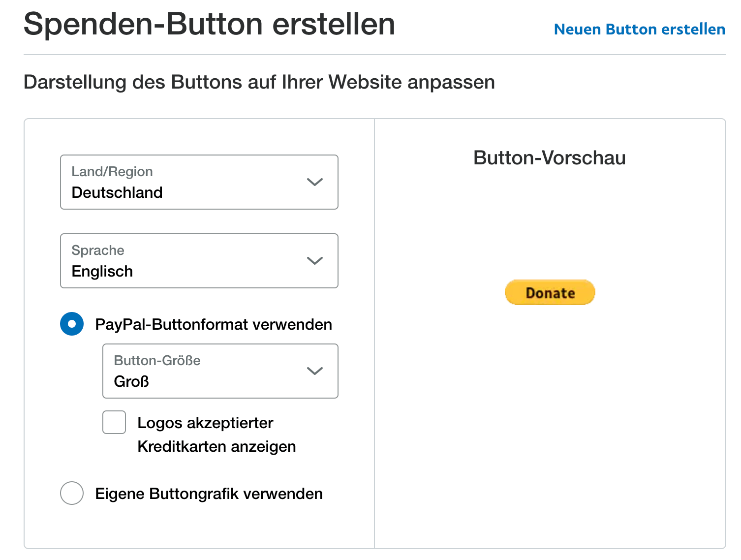Screen dimensions: 741x560
Task: Click the Kreditkarten anzeigen label text
Action: (x=216, y=446)
